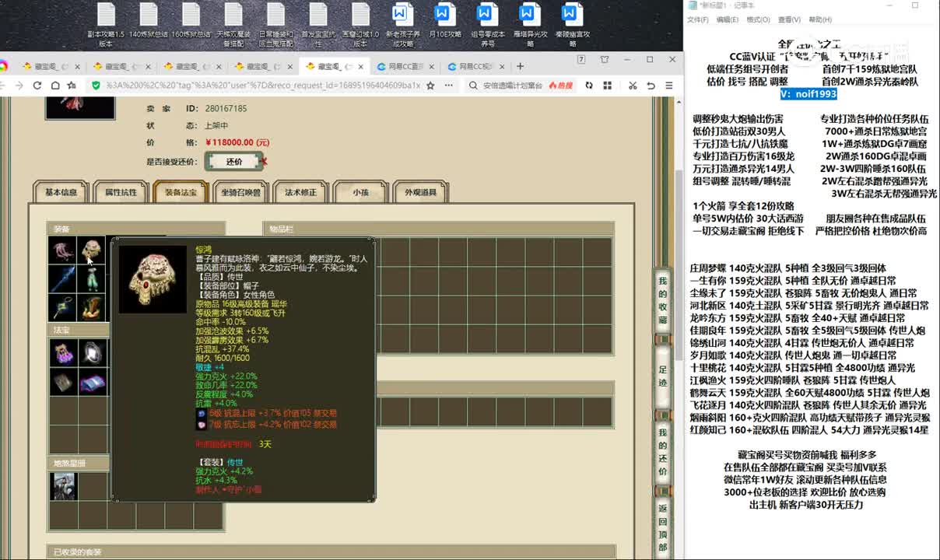Open Notepad 帮助(H) menu
The width and height of the screenshot is (940, 560).
pyautogui.click(x=820, y=19)
